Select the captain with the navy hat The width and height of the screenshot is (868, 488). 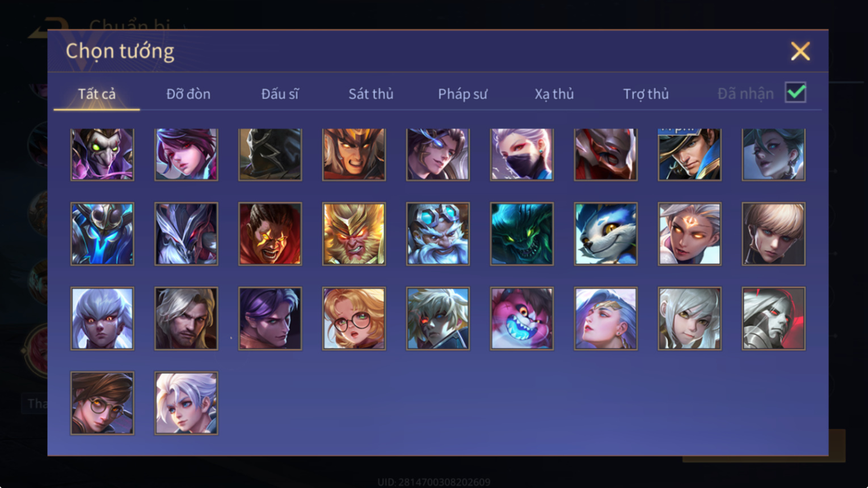pyautogui.click(x=689, y=154)
